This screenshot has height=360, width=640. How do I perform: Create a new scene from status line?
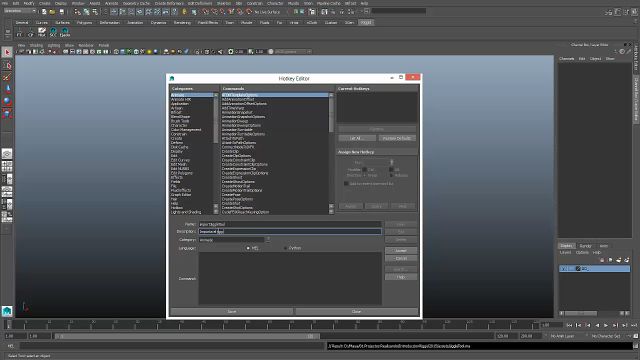44,12
